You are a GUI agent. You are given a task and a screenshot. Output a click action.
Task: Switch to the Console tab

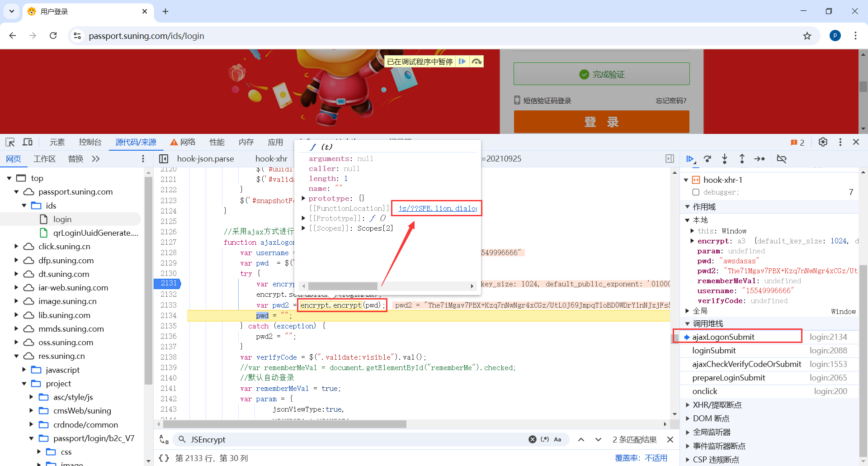[90, 142]
